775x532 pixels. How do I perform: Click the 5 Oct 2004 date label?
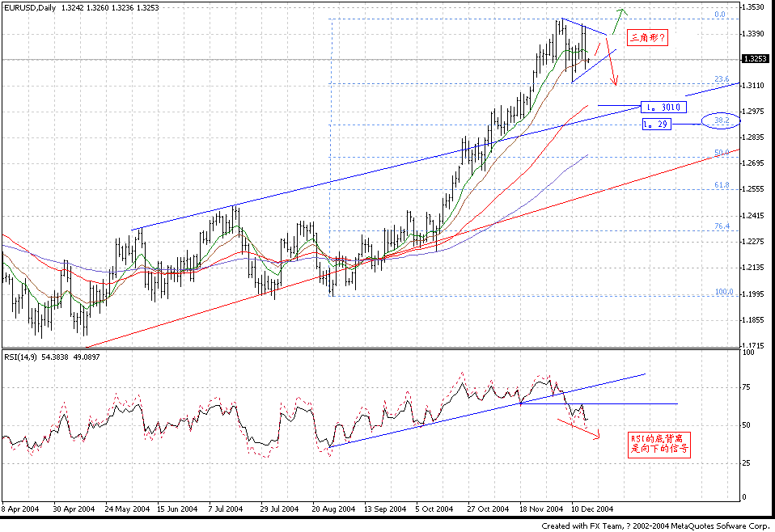coord(434,509)
